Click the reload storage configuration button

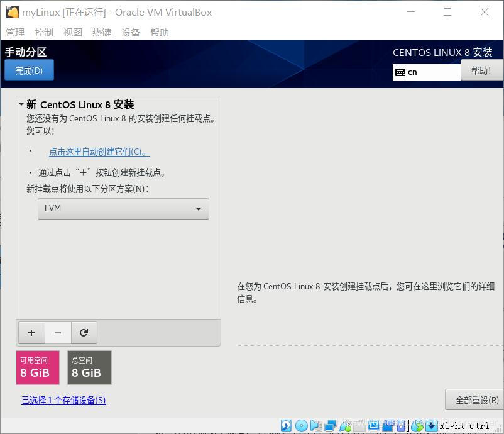click(x=84, y=333)
